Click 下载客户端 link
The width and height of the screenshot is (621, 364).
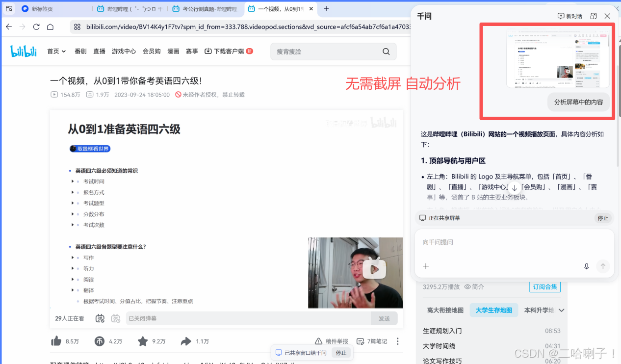(x=229, y=51)
